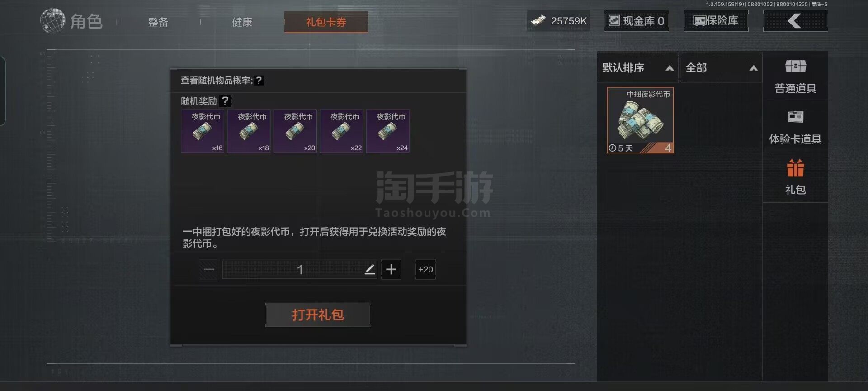Expand the 默认排序 sort dropdown

coord(637,68)
